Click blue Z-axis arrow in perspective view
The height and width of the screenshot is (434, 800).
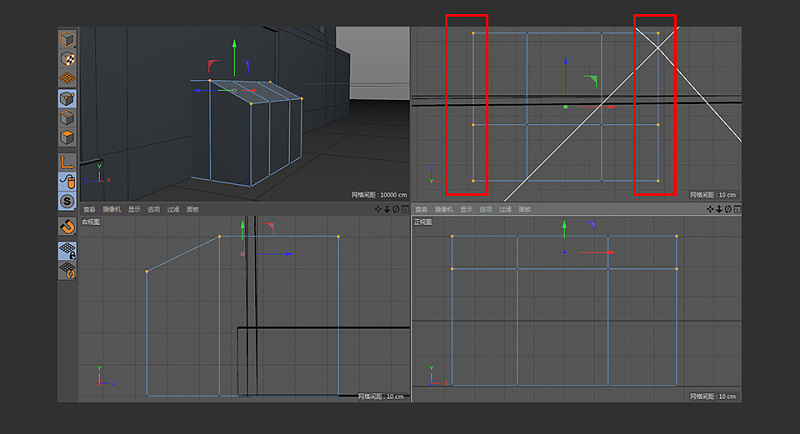click(x=206, y=90)
